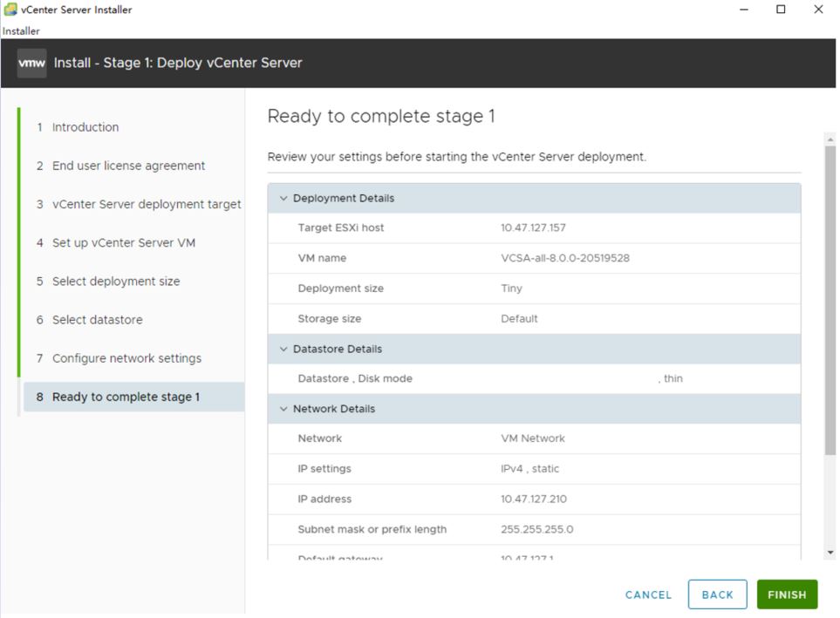This screenshot has width=840, height=618.
Task: Open the Installer menu
Action: click(21, 31)
